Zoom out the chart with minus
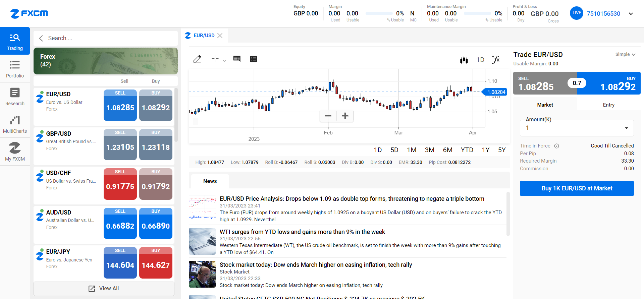 [328, 116]
